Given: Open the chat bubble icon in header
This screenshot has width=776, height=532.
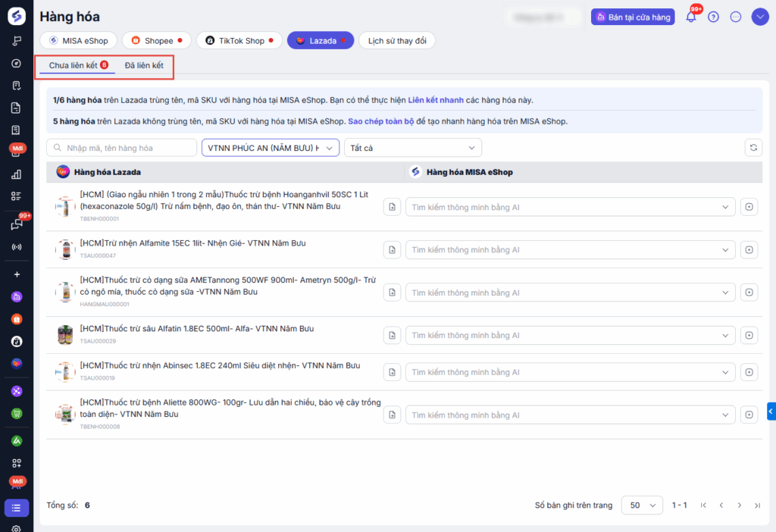Looking at the screenshot, I should tap(736, 17).
